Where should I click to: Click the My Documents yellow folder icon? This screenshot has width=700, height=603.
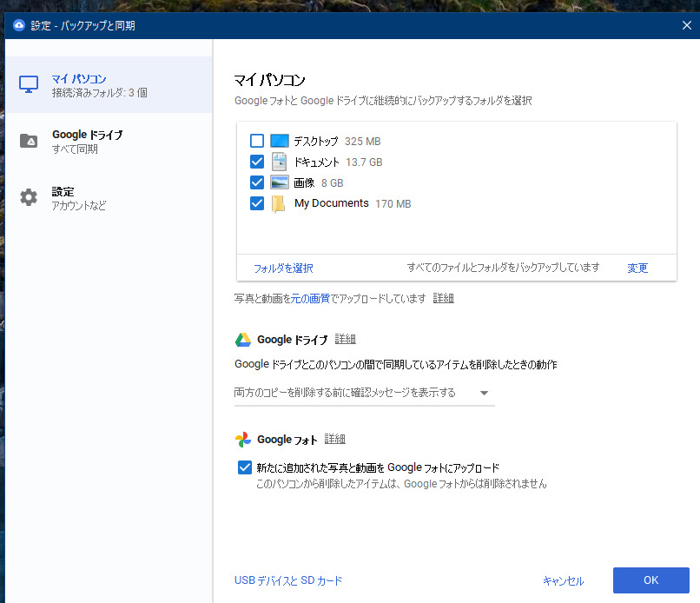click(279, 203)
